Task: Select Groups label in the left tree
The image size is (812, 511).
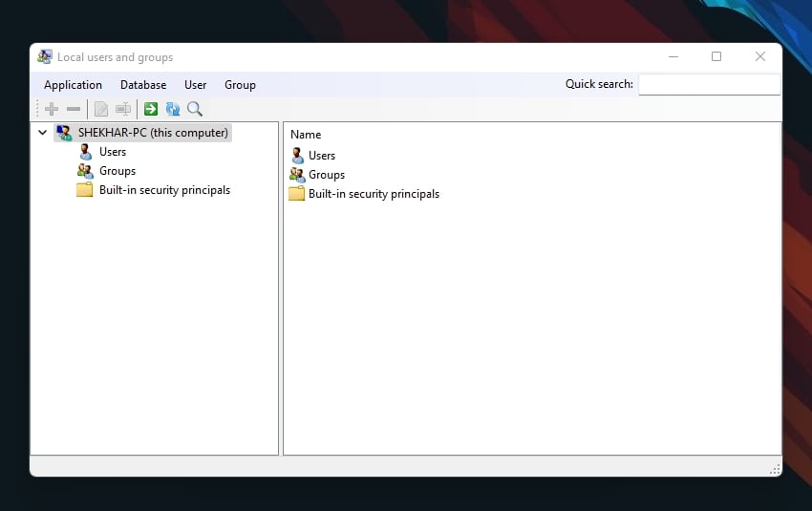Action: pyautogui.click(x=118, y=171)
